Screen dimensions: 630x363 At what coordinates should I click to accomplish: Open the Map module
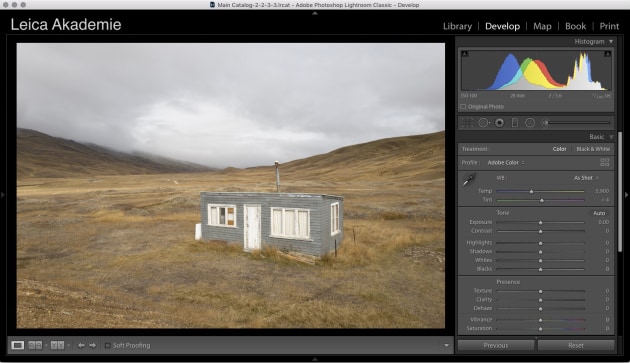[x=542, y=26]
